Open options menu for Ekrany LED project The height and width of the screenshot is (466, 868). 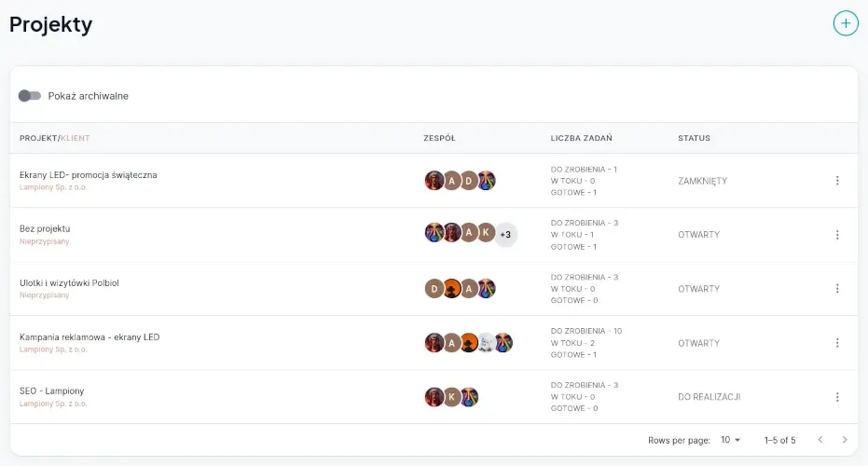click(837, 181)
